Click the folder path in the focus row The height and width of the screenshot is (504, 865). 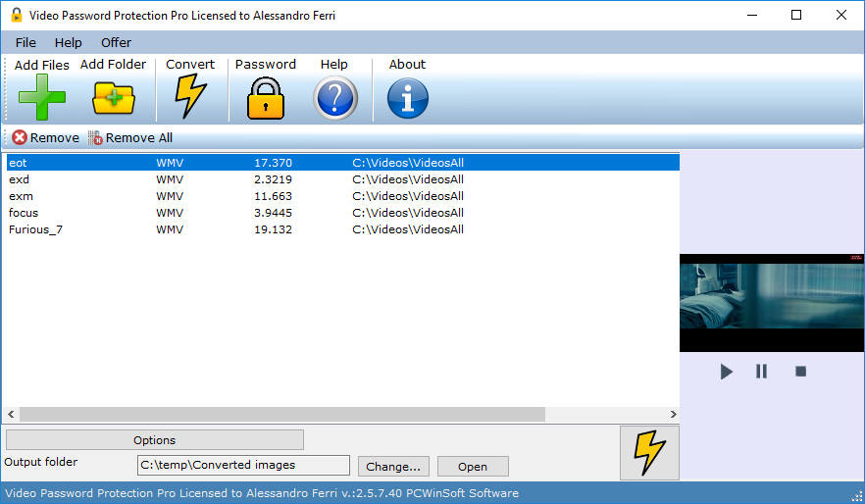click(x=408, y=213)
